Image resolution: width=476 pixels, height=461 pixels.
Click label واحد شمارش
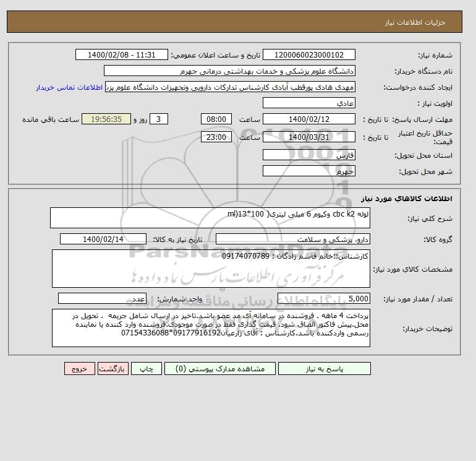click(179, 299)
